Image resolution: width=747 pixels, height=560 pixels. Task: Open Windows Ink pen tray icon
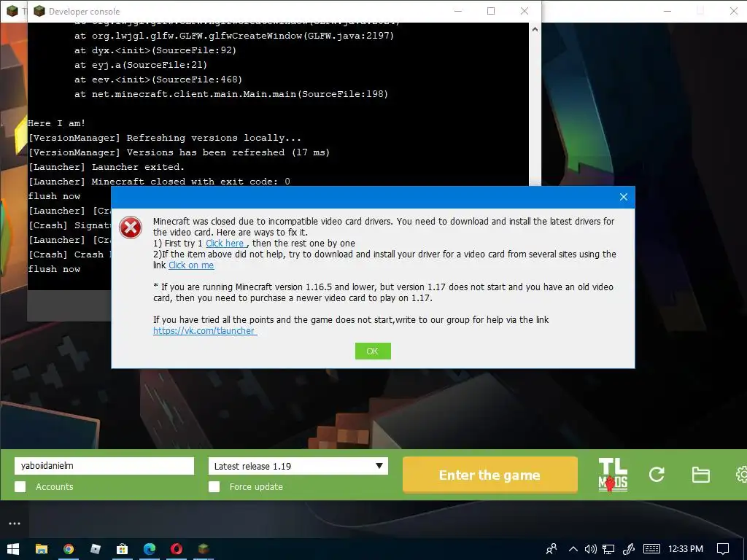[629, 549]
